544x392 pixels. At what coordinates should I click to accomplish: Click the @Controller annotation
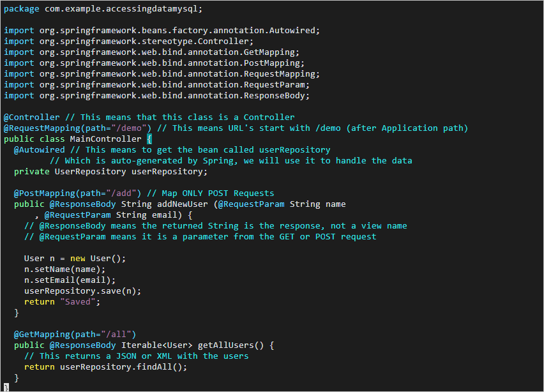click(x=32, y=117)
